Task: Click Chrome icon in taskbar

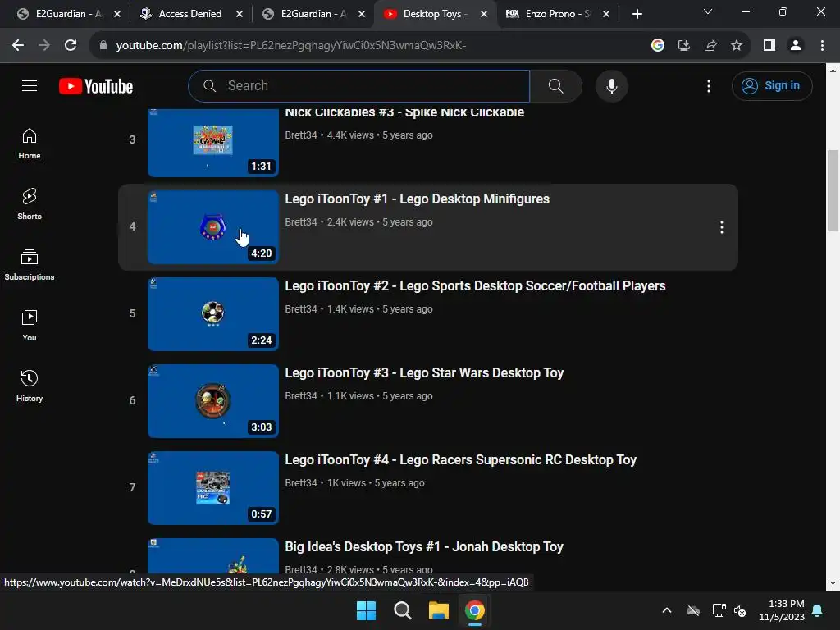Action: [475, 610]
